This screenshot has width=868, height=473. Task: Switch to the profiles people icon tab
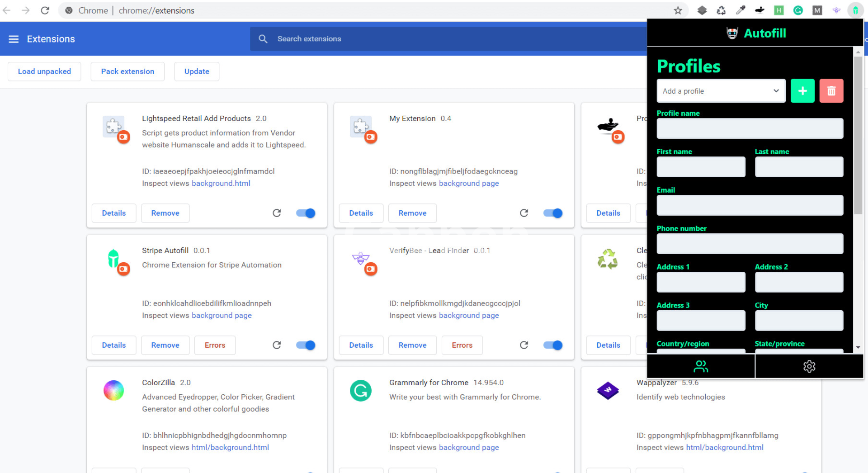(x=701, y=366)
